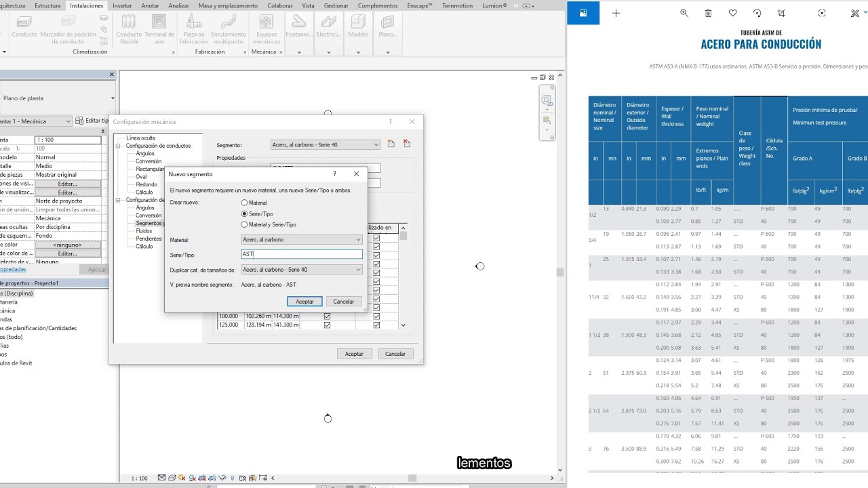The height and width of the screenshot is (488, 868).
Task: Select the Material radio button
Action: coord(245,203)
